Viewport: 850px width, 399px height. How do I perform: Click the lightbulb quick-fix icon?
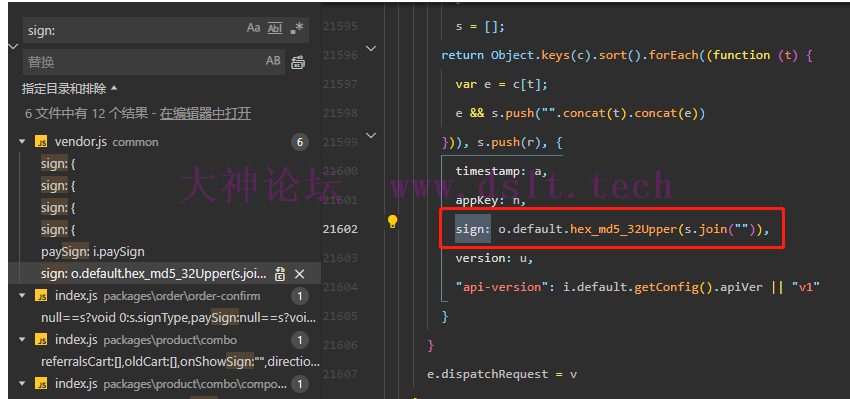392,221
